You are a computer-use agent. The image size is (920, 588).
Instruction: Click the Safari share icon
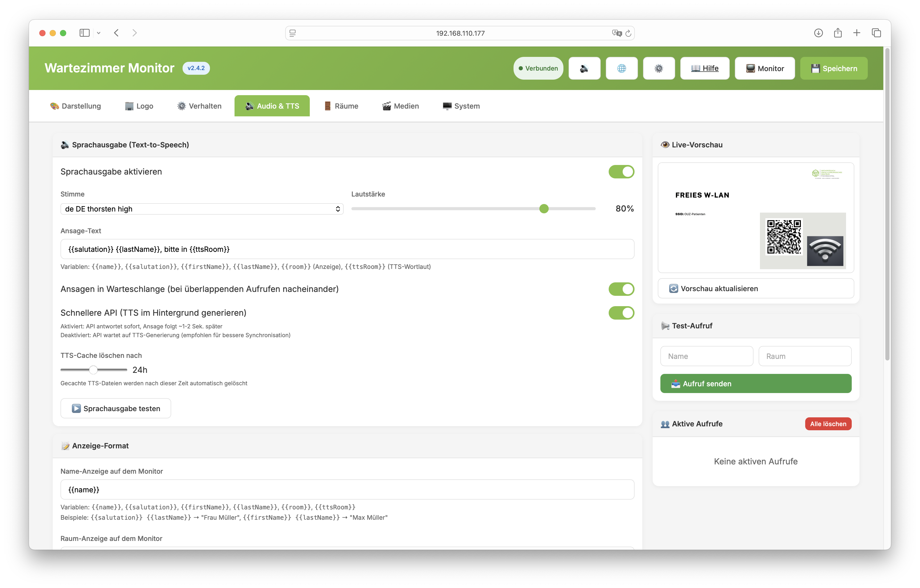click(838, 33)
